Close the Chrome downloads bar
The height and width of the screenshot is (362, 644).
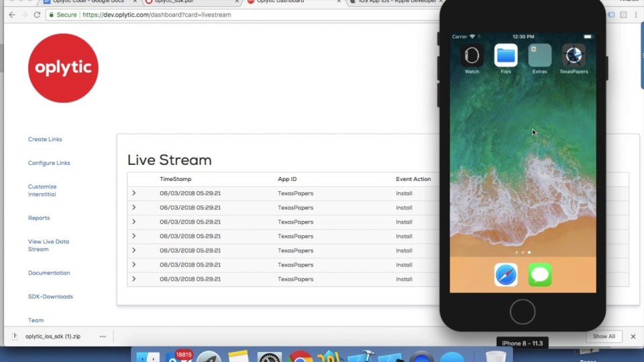pos(633,337)
